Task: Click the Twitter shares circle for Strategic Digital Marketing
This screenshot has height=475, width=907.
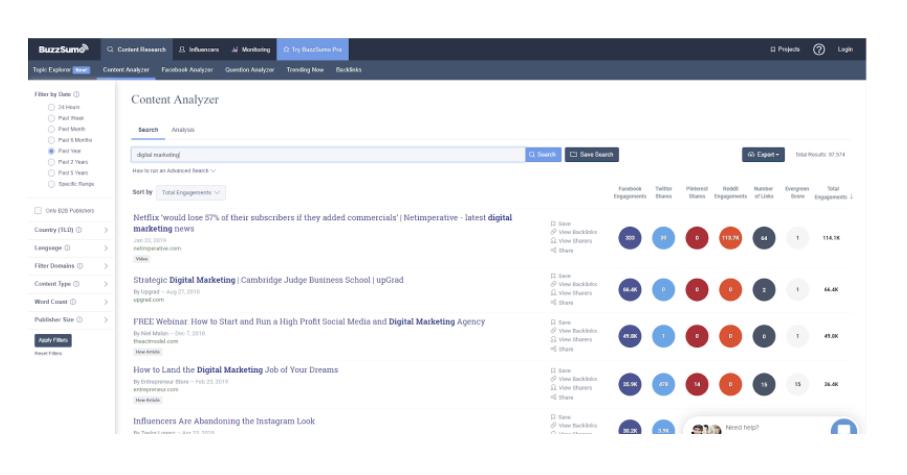Action: pos(663,290)
